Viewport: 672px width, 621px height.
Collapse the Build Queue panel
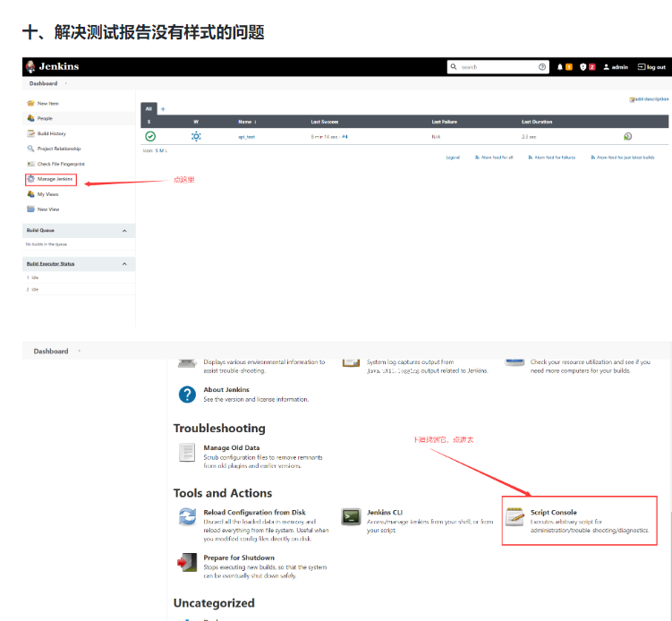(x=124, y=231)
